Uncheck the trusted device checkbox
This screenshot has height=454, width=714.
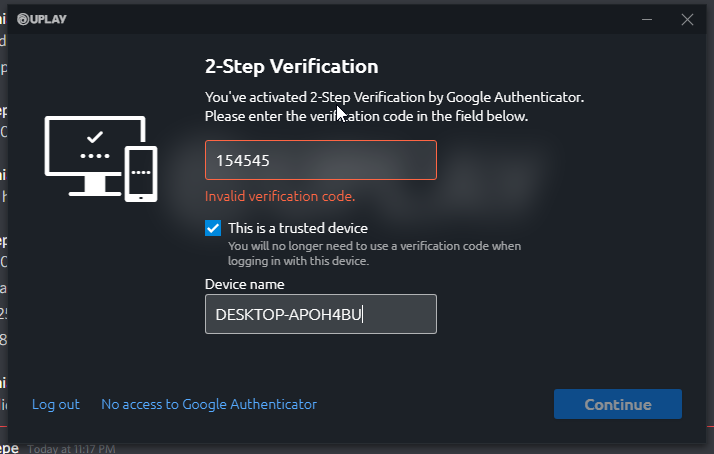213,228
